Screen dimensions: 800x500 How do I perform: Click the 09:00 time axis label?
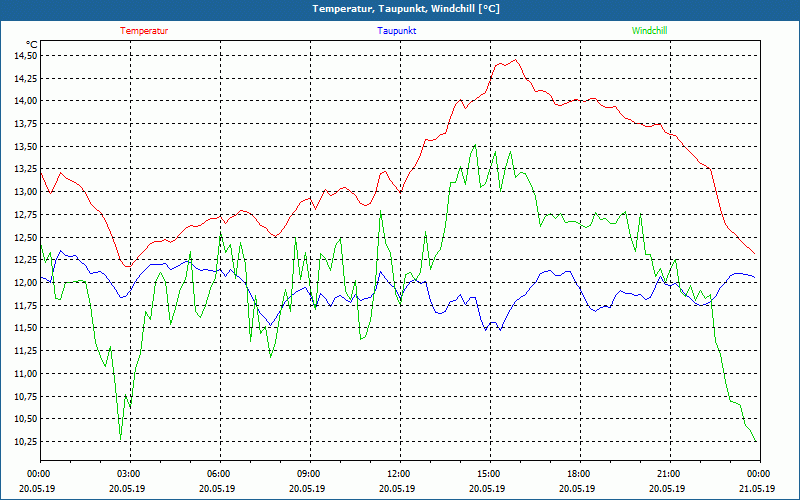[310, 474]
